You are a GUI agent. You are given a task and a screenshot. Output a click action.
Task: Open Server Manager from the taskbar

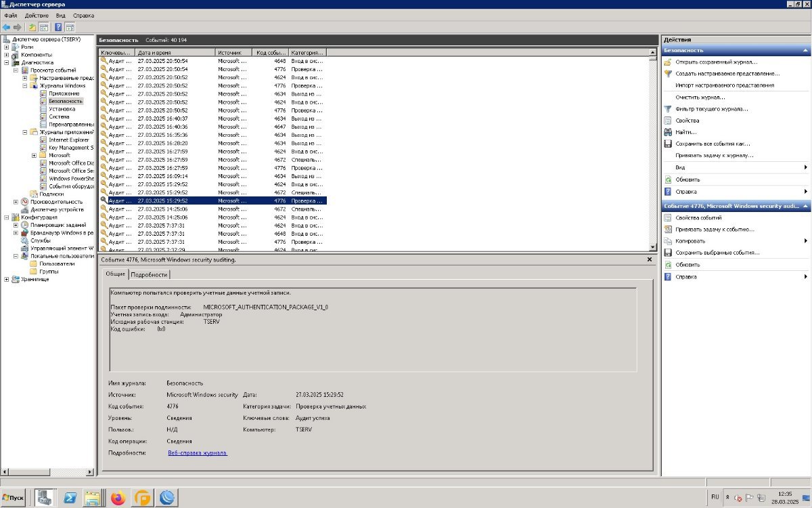45,498
